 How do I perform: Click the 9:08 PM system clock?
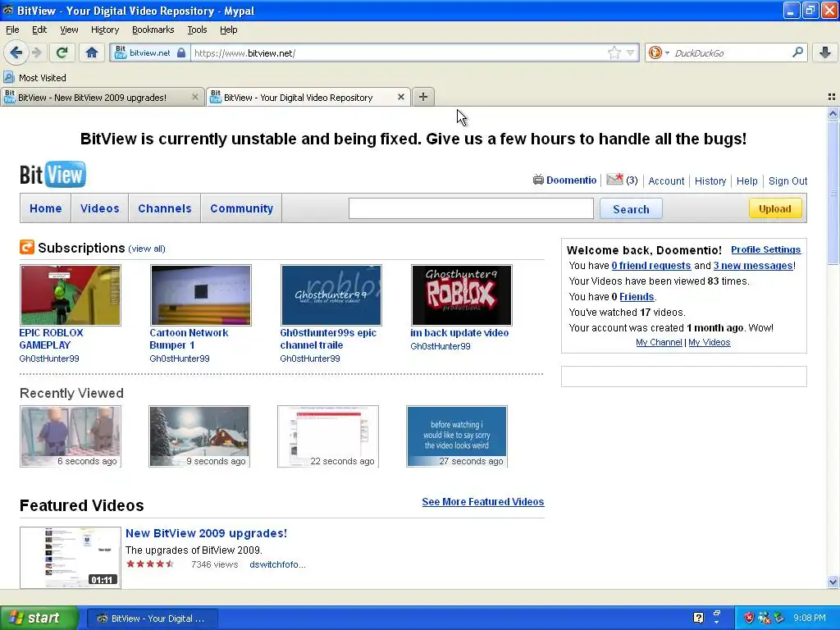click(810, 619)
